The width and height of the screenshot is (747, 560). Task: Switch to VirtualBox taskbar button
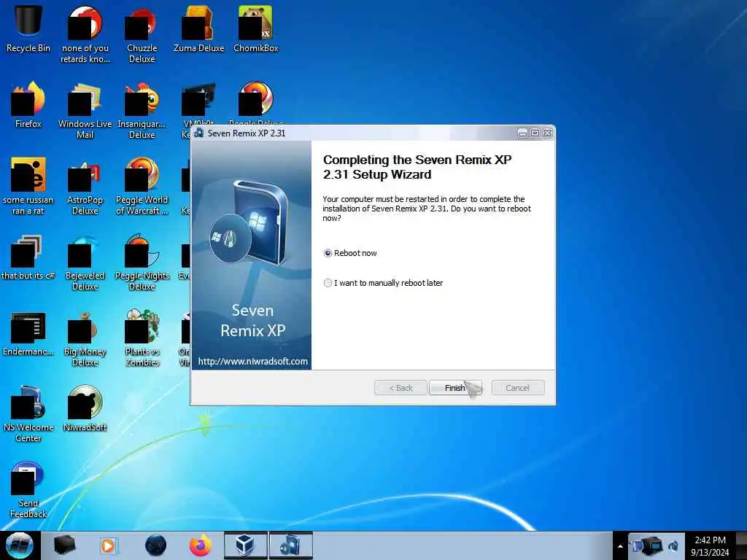(x=246, y=545)
